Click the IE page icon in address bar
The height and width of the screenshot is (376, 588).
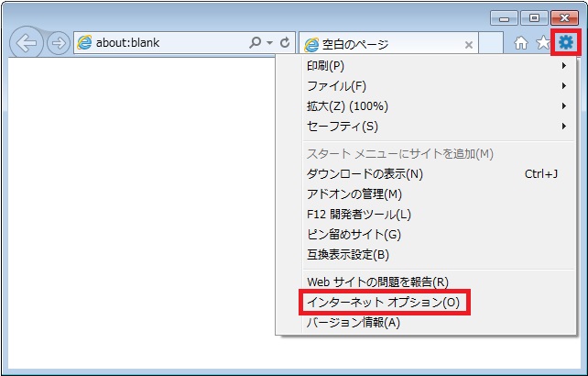pyautogui.click(x=84, y=43)
